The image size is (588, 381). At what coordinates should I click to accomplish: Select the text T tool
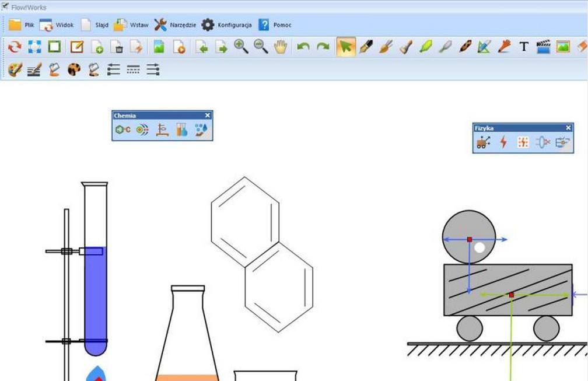click(x=524, y=47)
